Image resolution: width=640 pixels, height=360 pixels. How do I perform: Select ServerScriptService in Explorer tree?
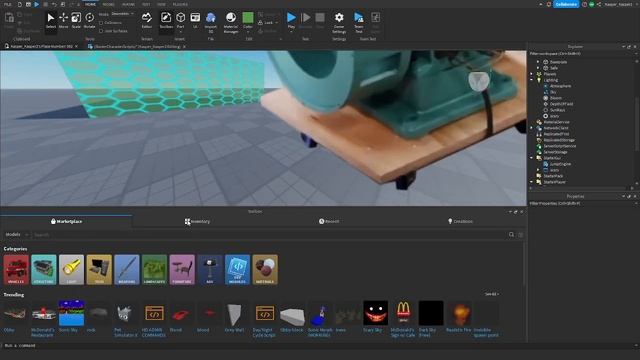coord(560,146)
